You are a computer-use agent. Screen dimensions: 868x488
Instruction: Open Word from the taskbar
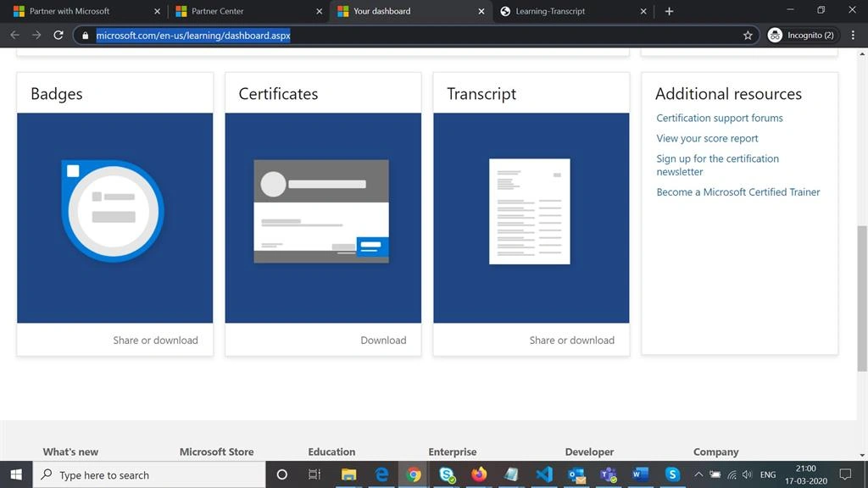coord(641,474)
